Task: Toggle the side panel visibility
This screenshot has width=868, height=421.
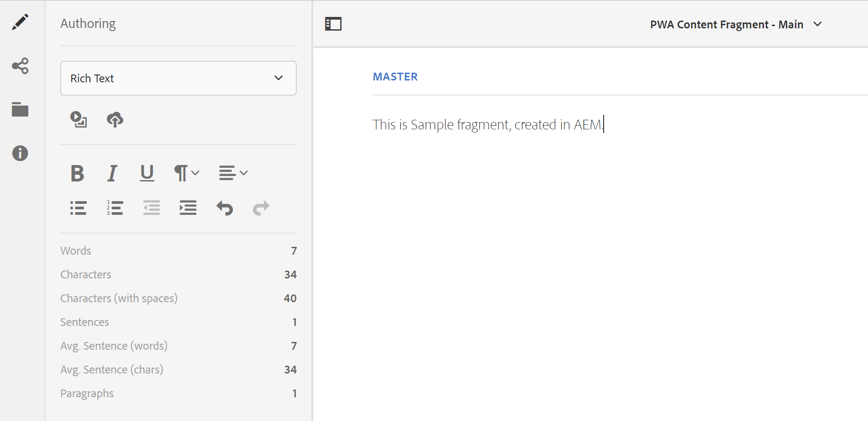Action: (333, 24)
